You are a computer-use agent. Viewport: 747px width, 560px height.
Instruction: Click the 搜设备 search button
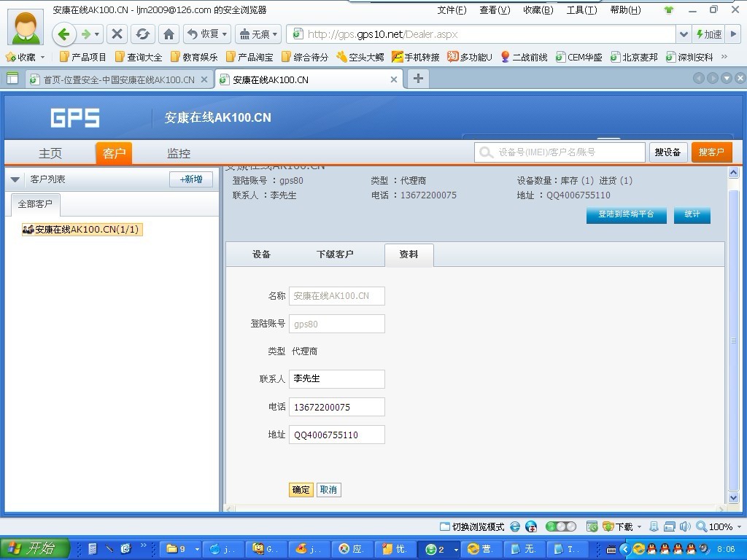pyautogui.click(x=667, y=152)
